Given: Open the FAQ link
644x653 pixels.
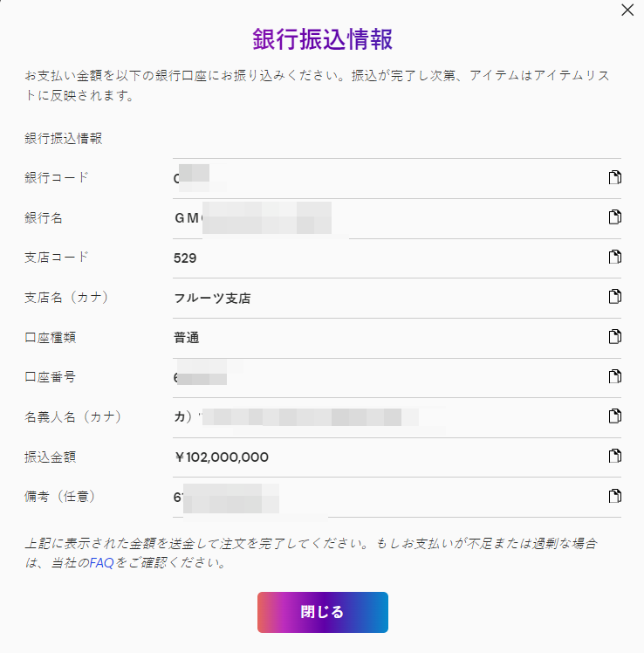Looking at the screenshot, I should (x=101, y=563).
